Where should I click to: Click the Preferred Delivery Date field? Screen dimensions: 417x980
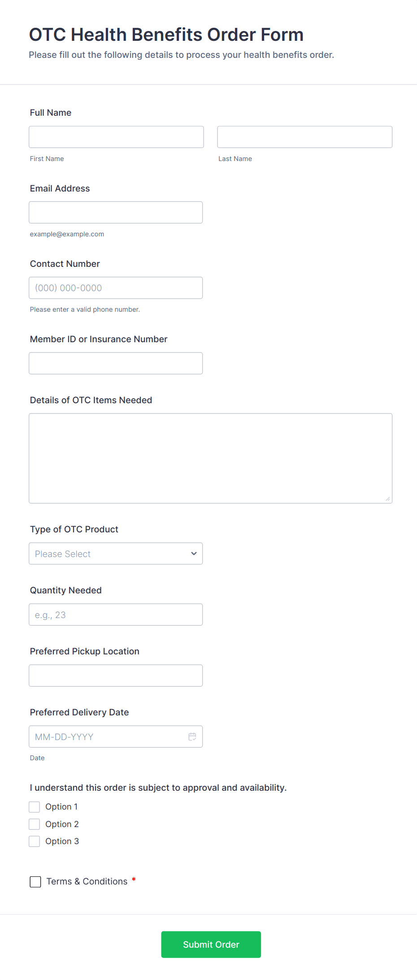tap(108, 736)
